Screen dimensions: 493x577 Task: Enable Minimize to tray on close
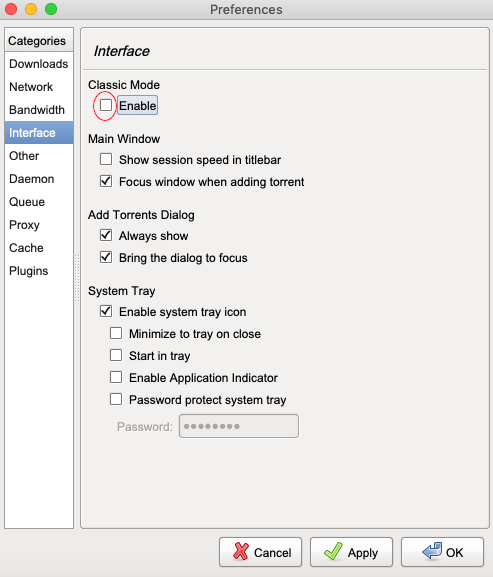click(116, 333)
